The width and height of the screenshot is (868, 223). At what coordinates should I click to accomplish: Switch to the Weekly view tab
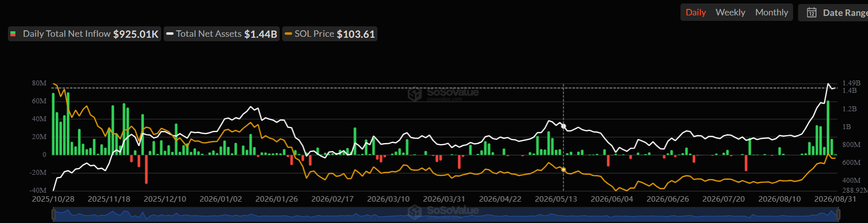click(730, 12)
